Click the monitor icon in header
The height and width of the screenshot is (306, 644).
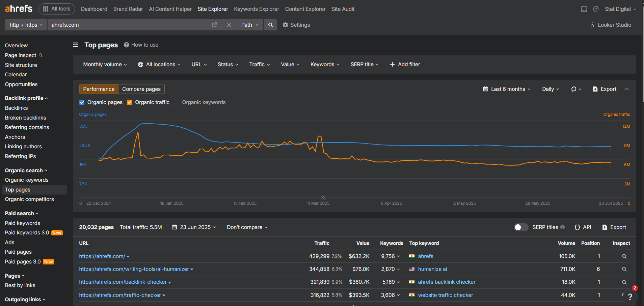pos(584,9)
